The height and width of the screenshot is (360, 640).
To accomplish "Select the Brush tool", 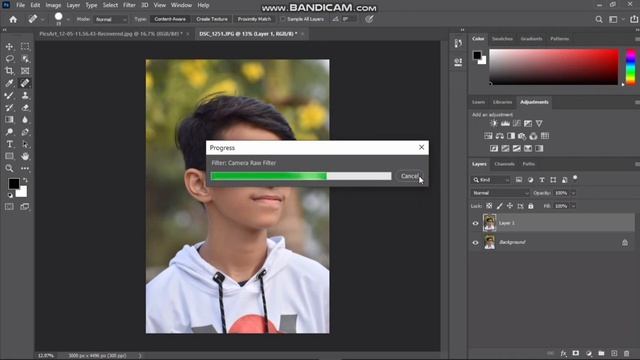I will coord(9,96).
